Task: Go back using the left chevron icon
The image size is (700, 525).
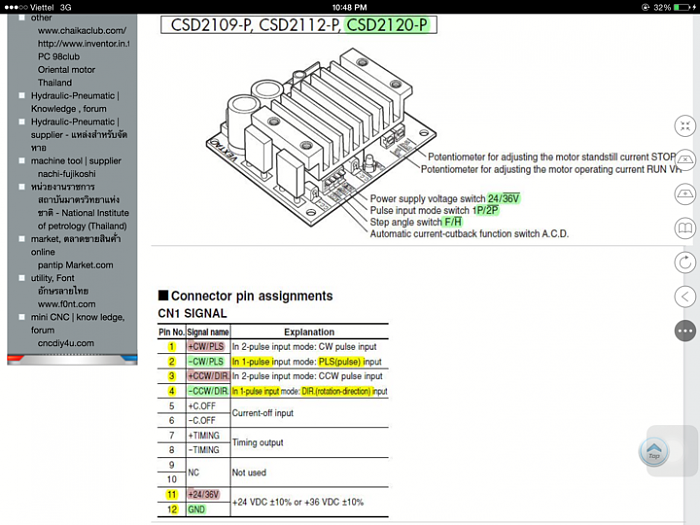Action: click(685, 296)
